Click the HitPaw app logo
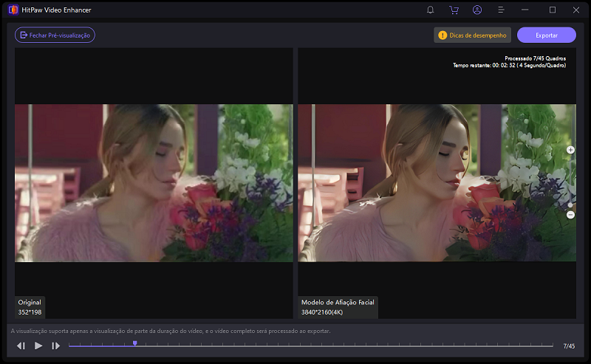 click(x=13, y=10)
